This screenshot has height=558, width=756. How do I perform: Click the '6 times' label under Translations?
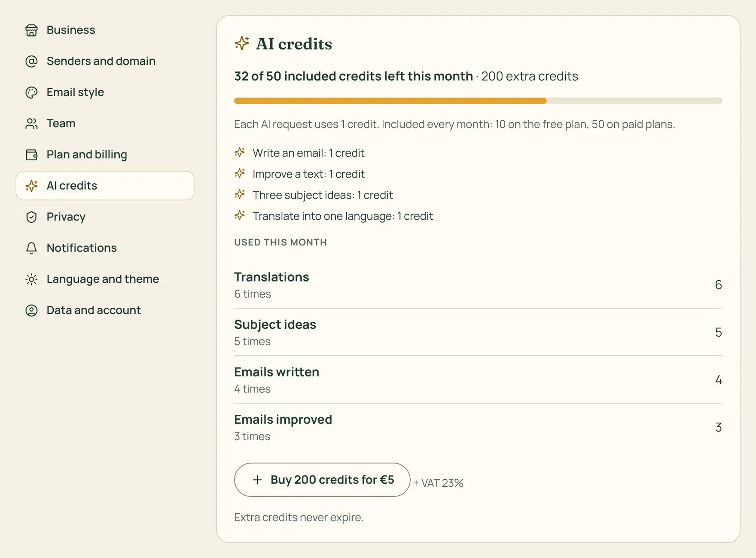[253, 294]
